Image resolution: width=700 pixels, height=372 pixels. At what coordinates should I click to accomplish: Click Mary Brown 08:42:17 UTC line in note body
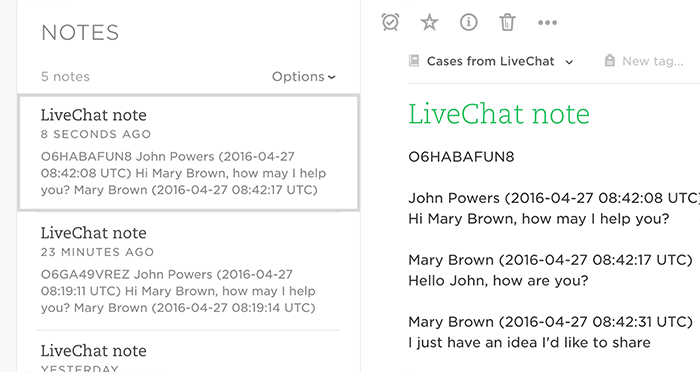pyautogui.click(x=550, y=260)
